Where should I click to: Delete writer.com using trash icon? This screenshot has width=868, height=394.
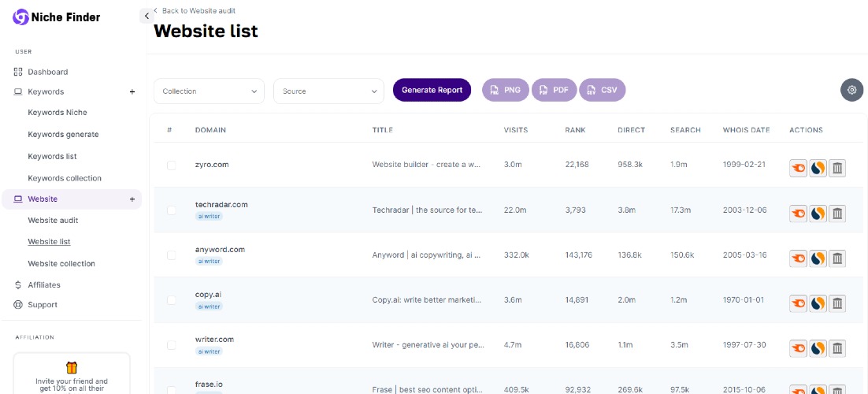(837, 348)
